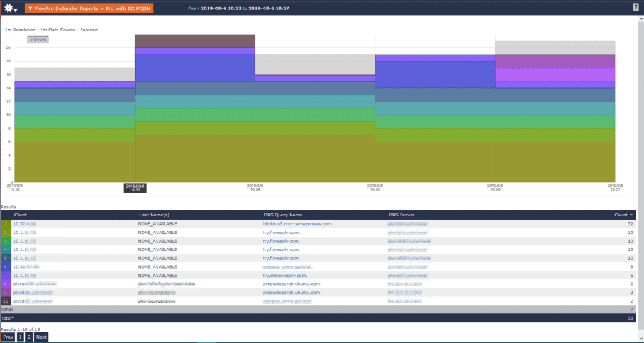Open client link starting with 10.30
This screenshot has width=644, height=343.
[x=25, y=224]
